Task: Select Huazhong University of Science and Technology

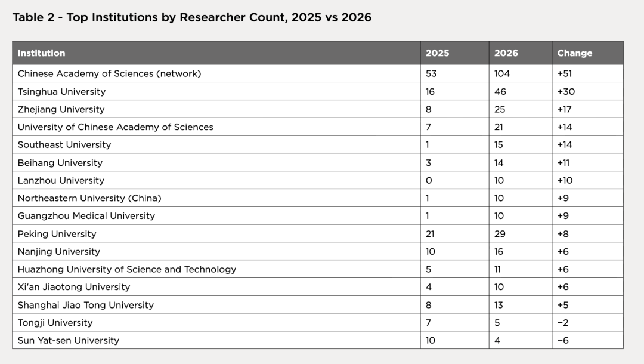Action: coord(127,269)
